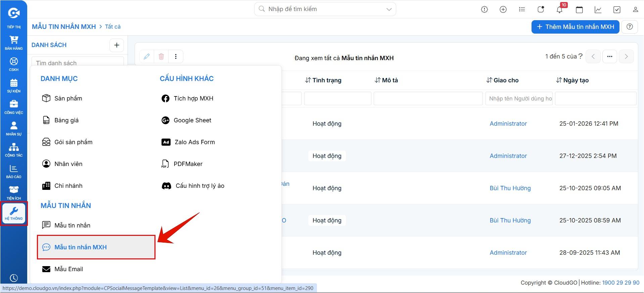Click the Mô tả filter input

[428, 98]
